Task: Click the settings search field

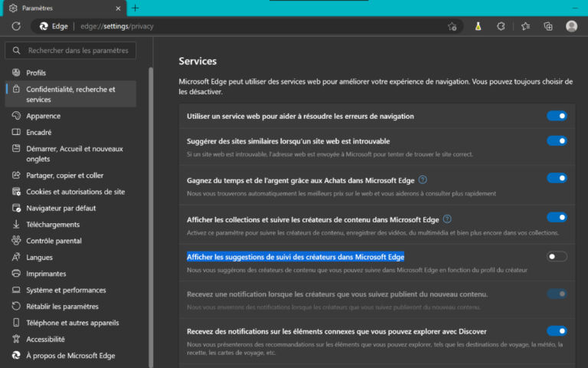Action: (x=70, y=51)
